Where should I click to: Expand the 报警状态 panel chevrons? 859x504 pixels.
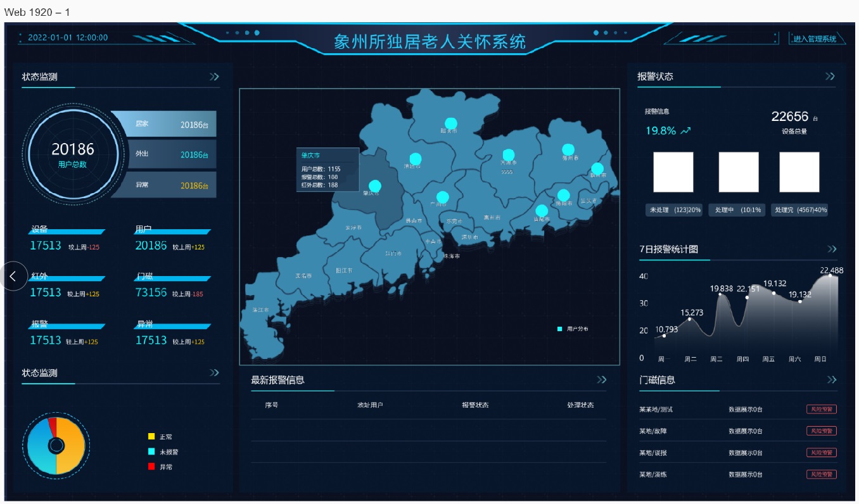point(830,77)
